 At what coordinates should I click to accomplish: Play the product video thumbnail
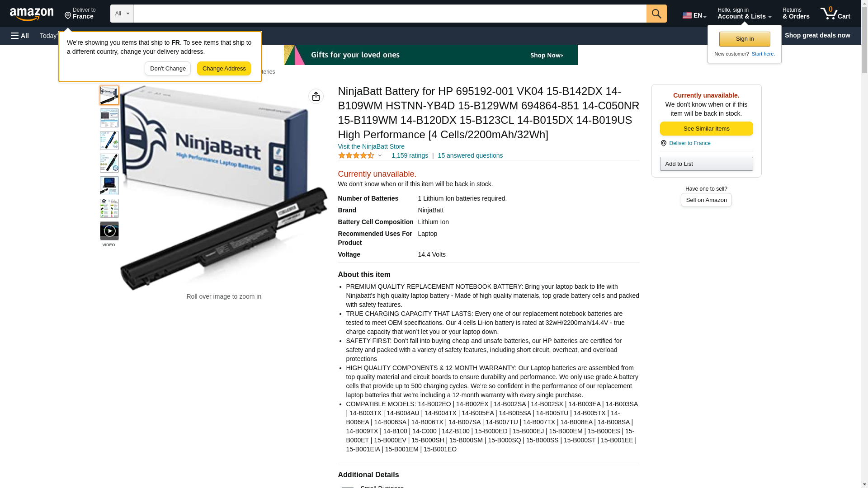click(109, 231)
